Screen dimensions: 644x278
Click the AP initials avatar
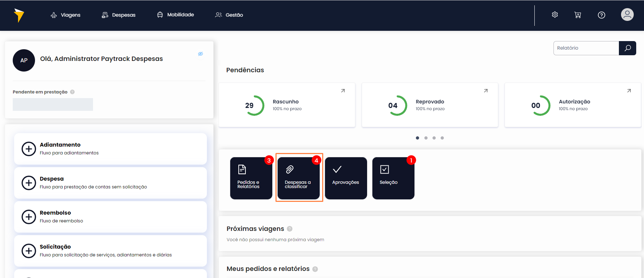tap(24, 60)
